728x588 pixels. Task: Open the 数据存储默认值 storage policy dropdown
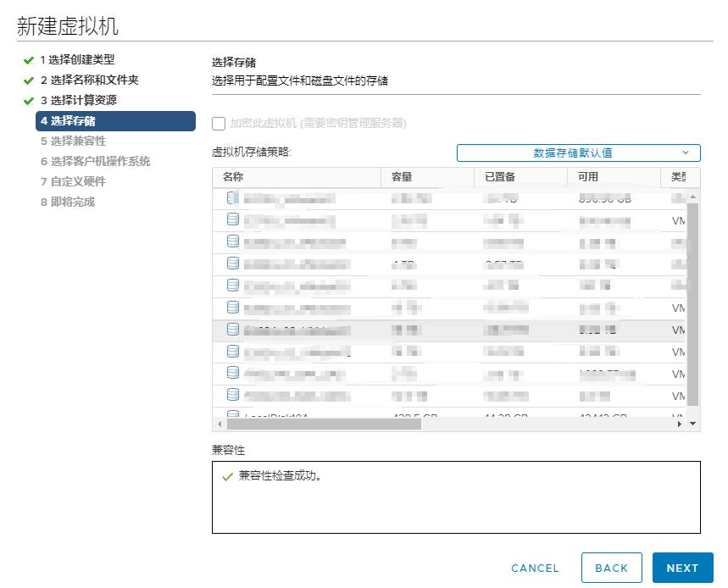click(578, 153)
